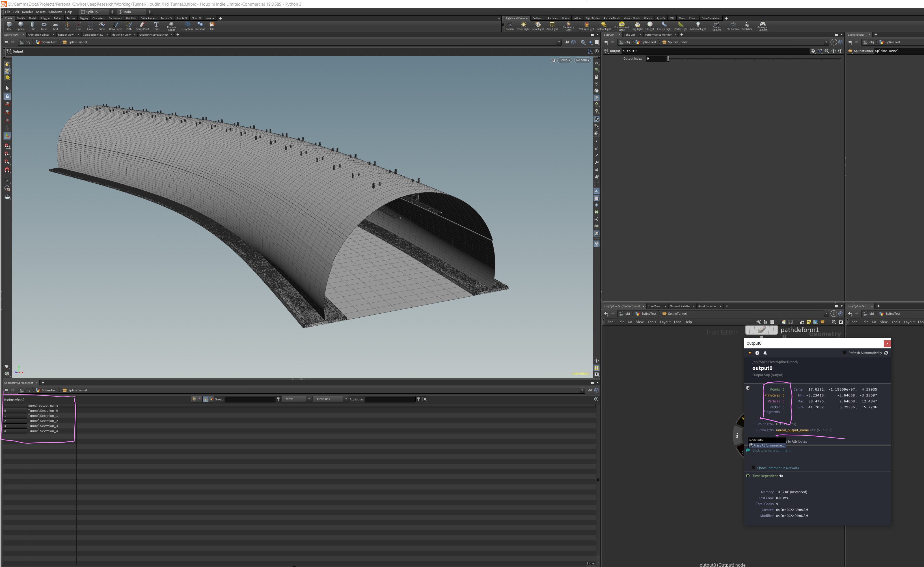Switch to the Performance Monitor tab

pos(658,35)
